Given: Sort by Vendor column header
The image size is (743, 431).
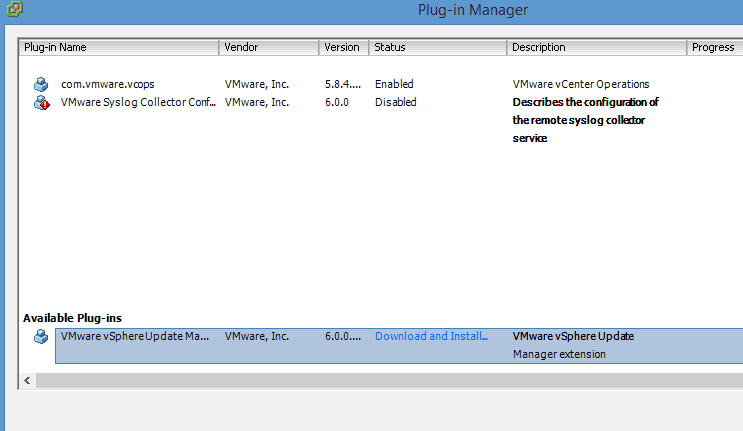Looking at the screenshot, I should click(x=269, y=47).
